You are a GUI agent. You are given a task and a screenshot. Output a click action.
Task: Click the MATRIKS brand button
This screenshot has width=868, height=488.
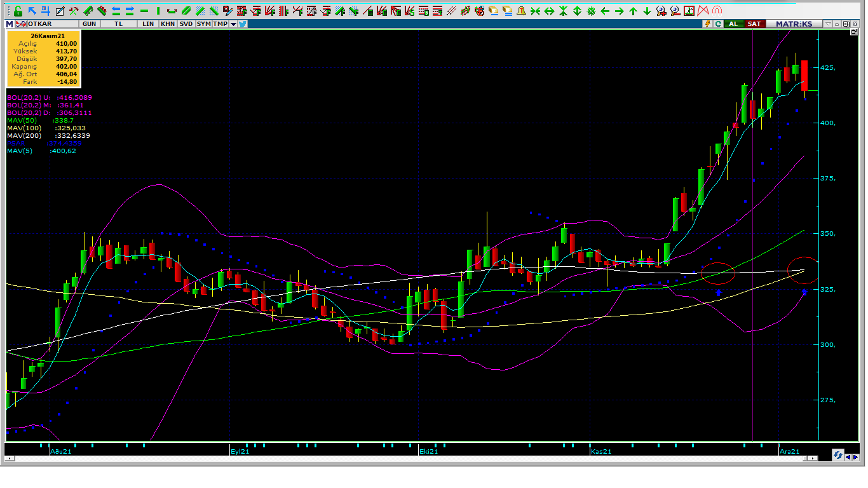click(794, 24)
